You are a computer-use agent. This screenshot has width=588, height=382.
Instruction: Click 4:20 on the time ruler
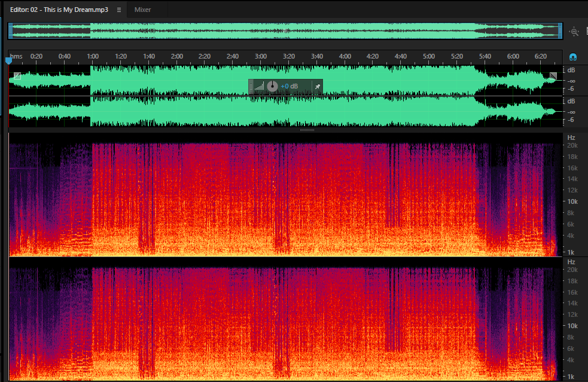point(373,57)
